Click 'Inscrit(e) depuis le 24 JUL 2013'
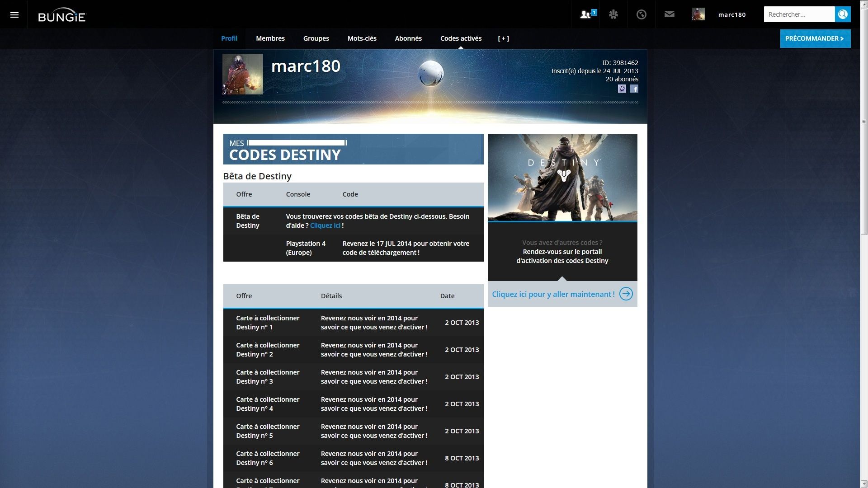Viewport: 868px width, 488px height. (594, 71)
